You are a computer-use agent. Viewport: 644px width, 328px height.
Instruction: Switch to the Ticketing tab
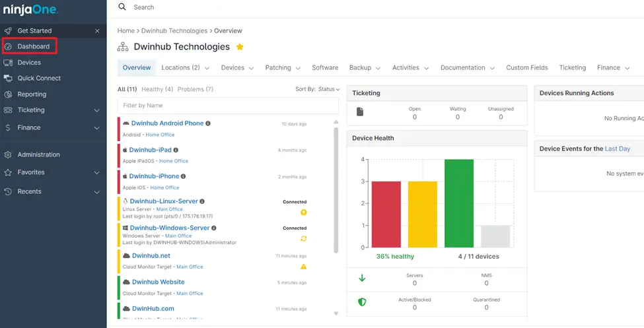[x=573, y=68]
